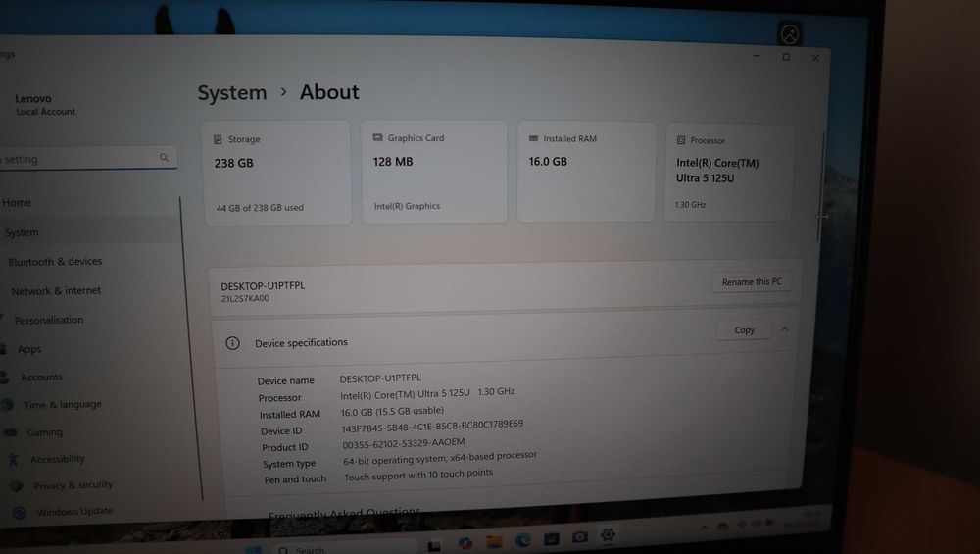Collapse the Device specifications section
The width and height of the screenshot is (980, 554).
pyautogui.click(x=784, y=328)
